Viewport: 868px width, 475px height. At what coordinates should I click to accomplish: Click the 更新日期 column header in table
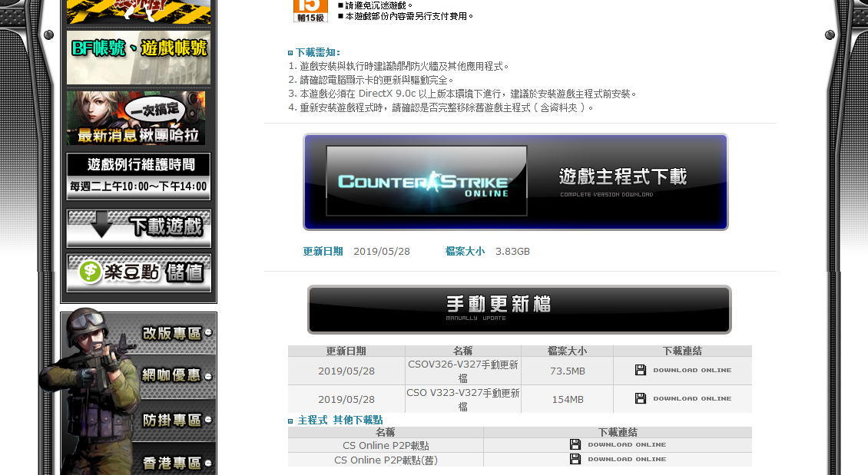coord(346,351)
